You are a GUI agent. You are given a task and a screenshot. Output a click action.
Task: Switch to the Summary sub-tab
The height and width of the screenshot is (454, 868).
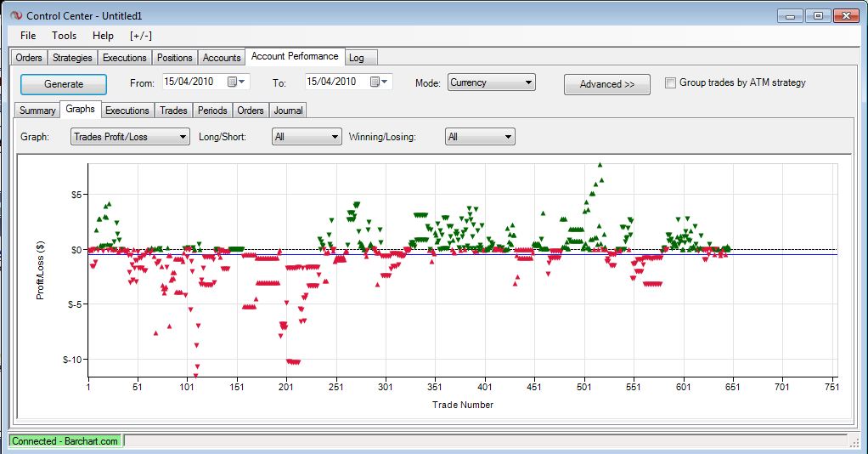[37, 111]
